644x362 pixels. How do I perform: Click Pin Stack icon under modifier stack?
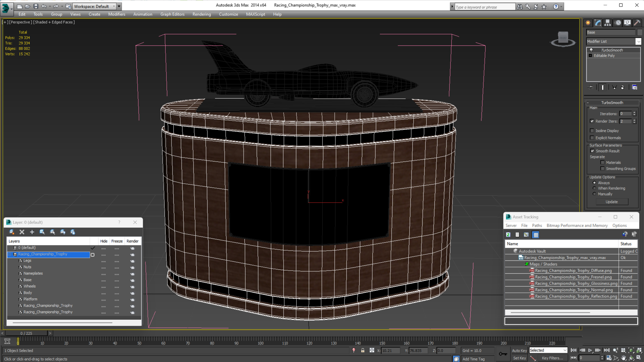591,87
